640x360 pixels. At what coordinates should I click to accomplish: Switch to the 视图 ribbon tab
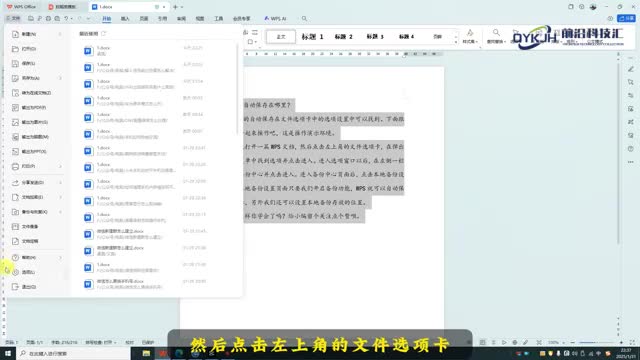point(200,18)
